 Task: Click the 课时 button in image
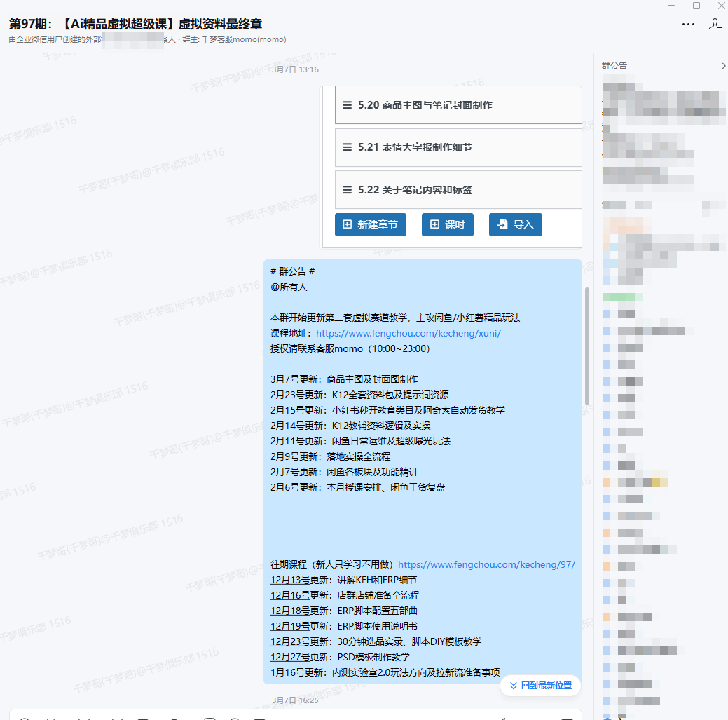[448, 225]
